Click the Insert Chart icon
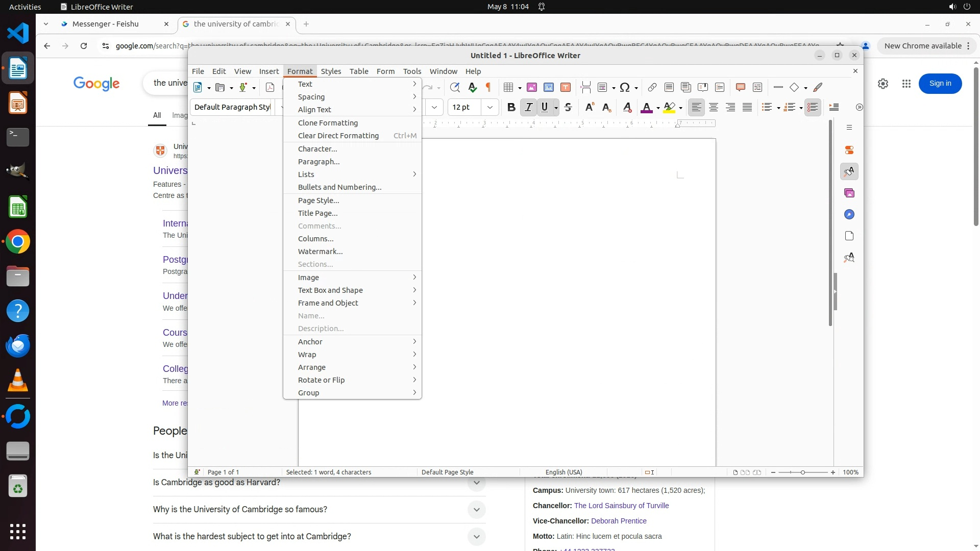The width and height of the screenshot is (980, 551). click(549, 87)
